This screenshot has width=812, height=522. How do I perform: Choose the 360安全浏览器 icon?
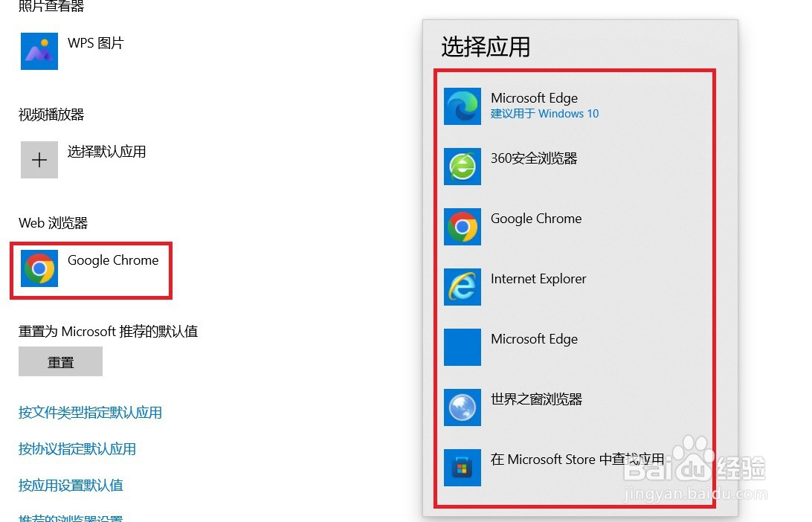(463, 167)
